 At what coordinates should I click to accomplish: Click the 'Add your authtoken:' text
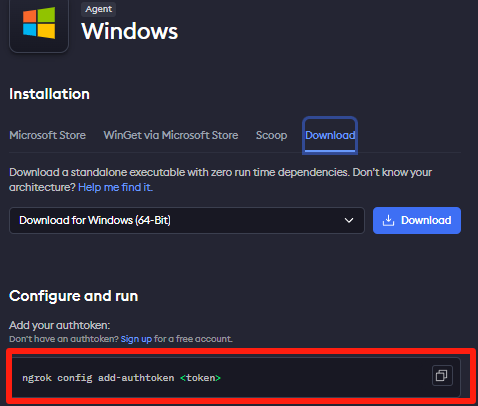point(59,325)
